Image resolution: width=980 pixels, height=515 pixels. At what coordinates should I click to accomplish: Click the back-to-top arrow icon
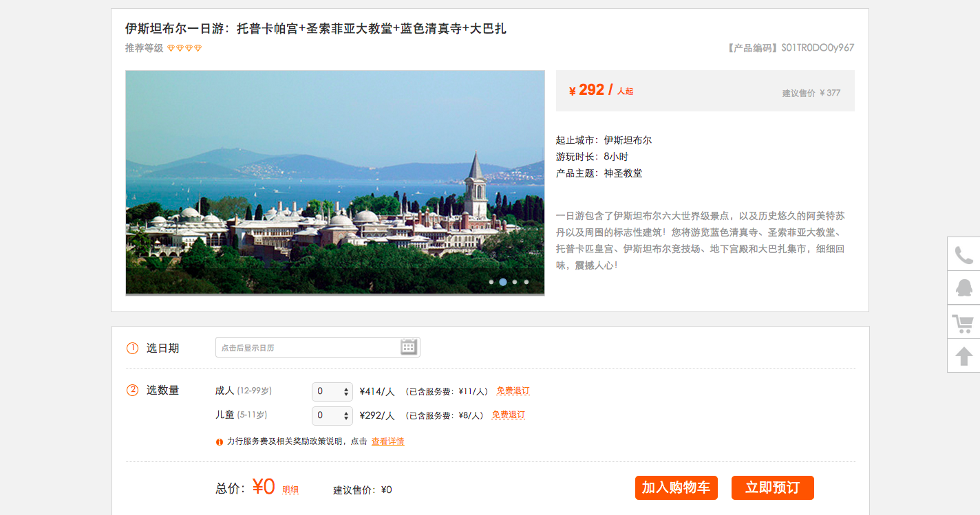963,355
